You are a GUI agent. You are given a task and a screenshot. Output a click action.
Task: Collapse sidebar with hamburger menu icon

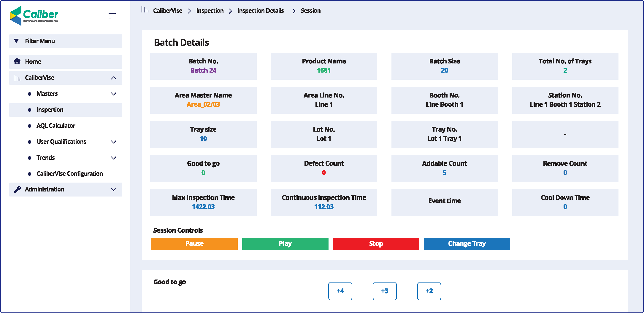click(112, 16)
